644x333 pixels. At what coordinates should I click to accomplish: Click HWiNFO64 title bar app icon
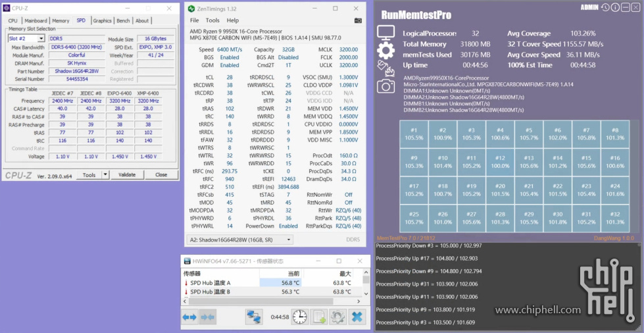187,261
